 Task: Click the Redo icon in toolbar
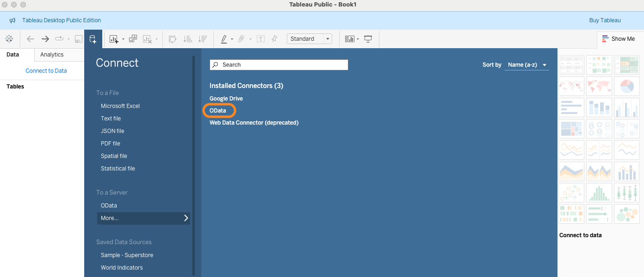(59, 39)
